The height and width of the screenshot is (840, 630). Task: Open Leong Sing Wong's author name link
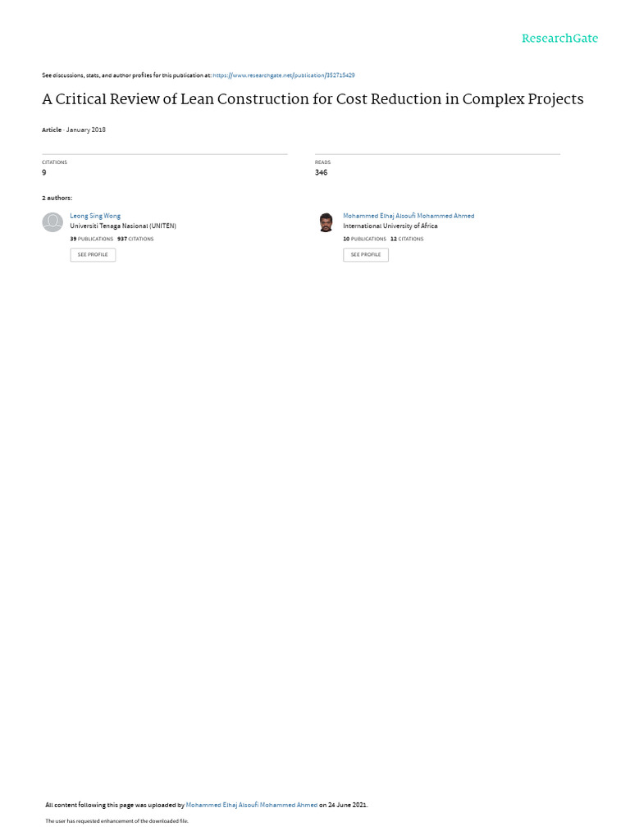click(95, 216)
